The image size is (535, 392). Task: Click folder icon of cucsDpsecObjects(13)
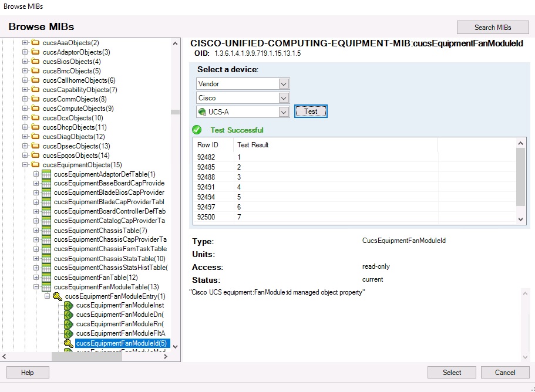click(x=35, y=146)
